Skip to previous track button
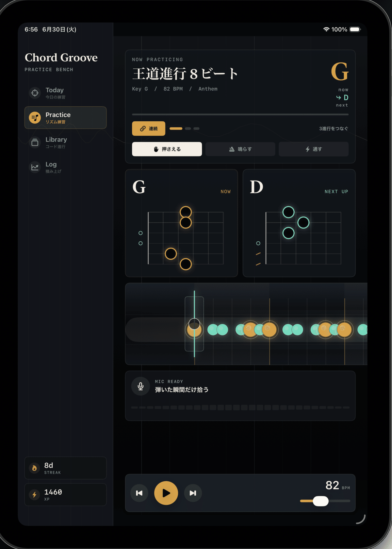Screen dimensions: 392x549 tap(139, 493)
